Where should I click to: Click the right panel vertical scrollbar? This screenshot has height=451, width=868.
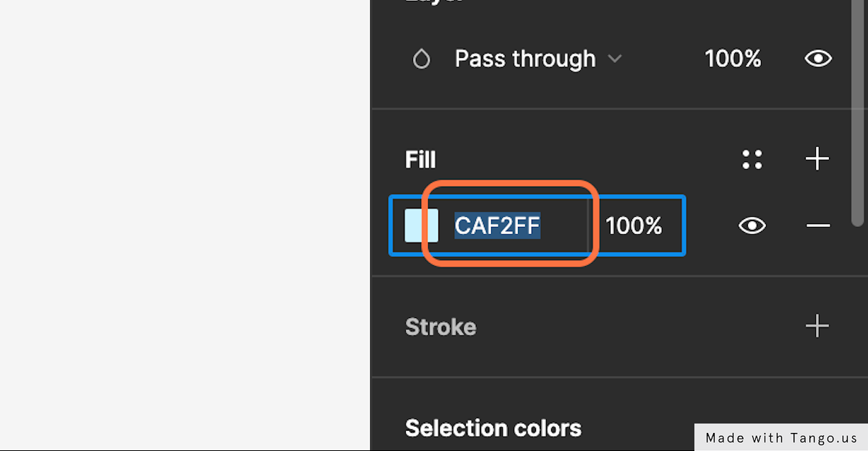859,112
